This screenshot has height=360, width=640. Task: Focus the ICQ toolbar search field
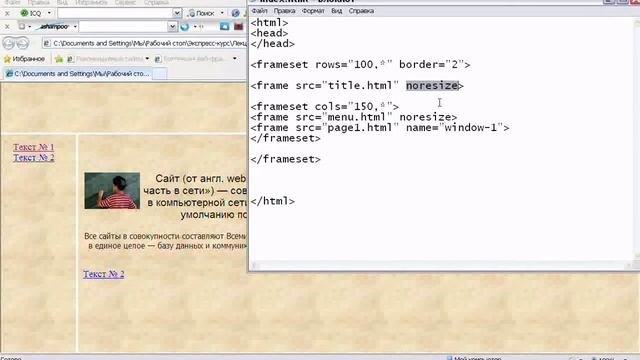(x=115, y=13)
